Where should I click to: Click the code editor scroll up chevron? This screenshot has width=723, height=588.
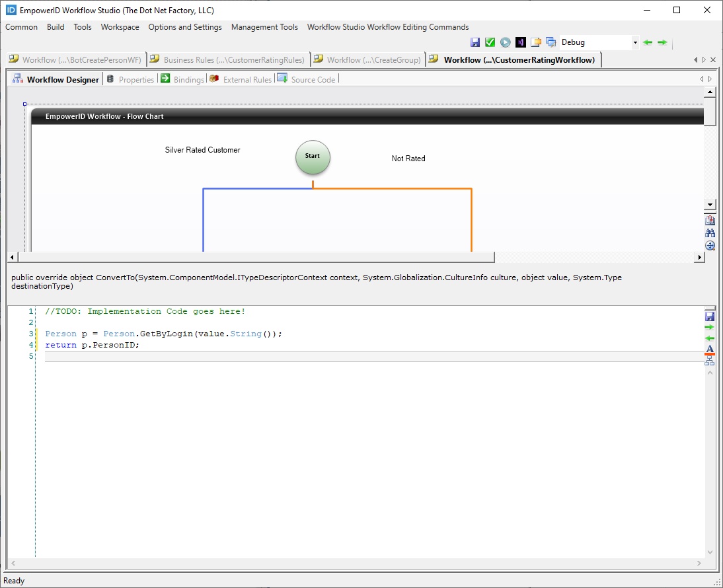pos(710,373)
